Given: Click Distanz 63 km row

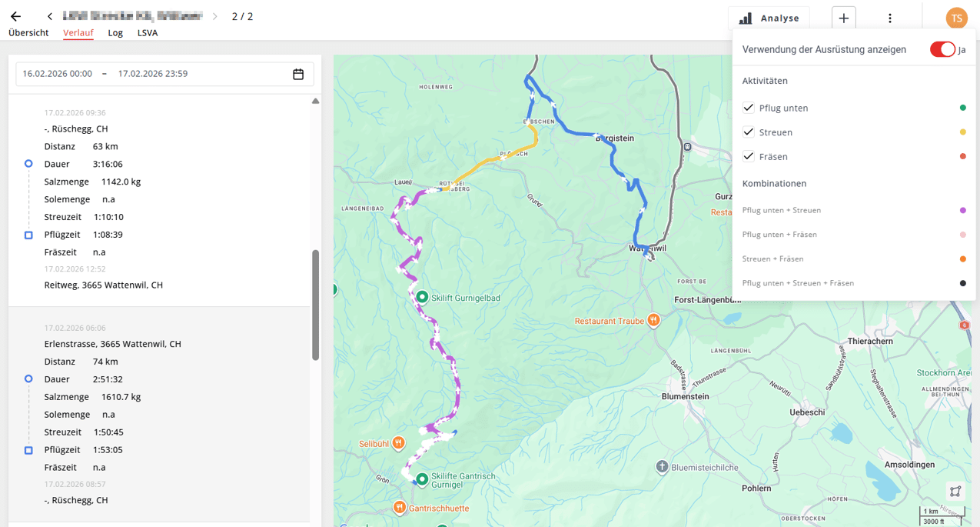Looking at the screenshot, I should [x=81, y=146].
